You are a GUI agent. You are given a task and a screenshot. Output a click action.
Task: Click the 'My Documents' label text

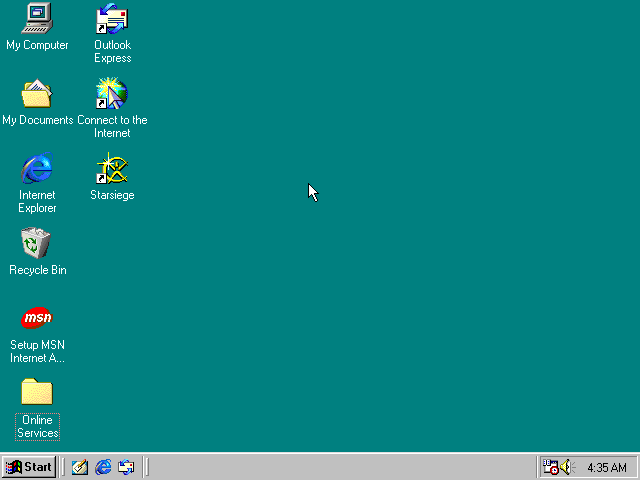pyautogui.click(x=38, y=120)
